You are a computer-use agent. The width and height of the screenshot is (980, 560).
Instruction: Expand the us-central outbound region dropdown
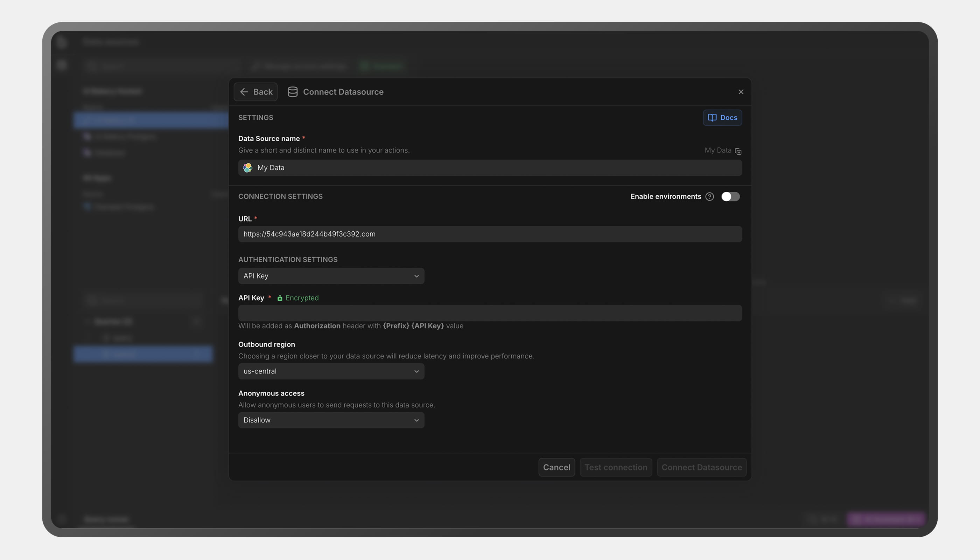pos(331,372)
